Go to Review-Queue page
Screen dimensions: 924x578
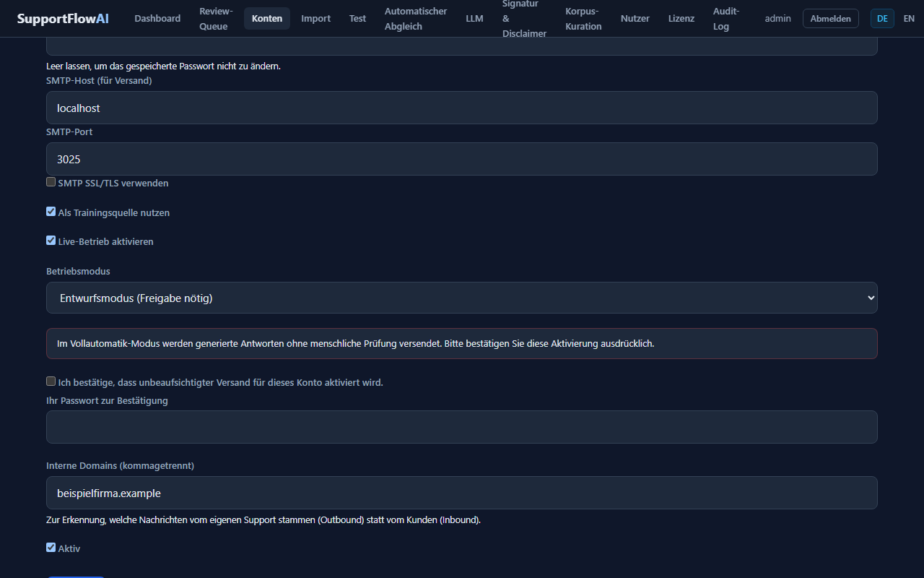coord(216,19)
